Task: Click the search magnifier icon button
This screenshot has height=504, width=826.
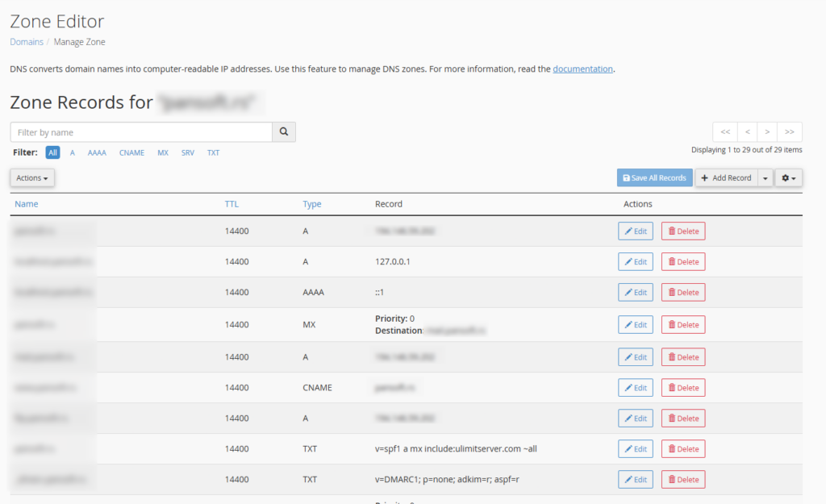Action: 284,132
